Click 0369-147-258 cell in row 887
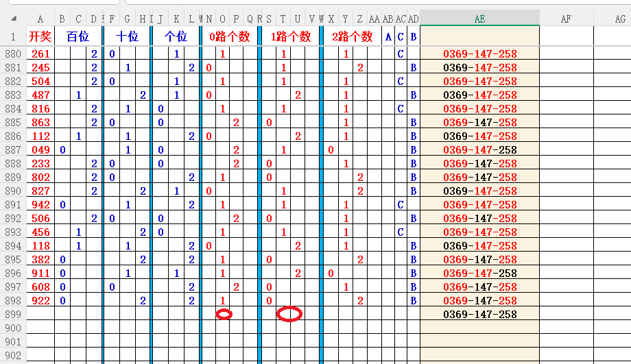Viewport: 631px width, 364px height. 479,149
